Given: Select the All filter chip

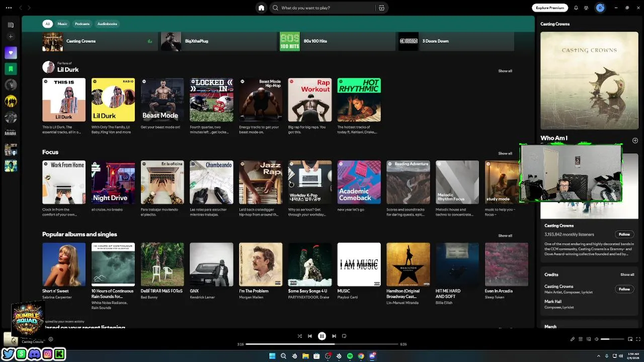Looking at the screenshot, I should tap(48, 24).
